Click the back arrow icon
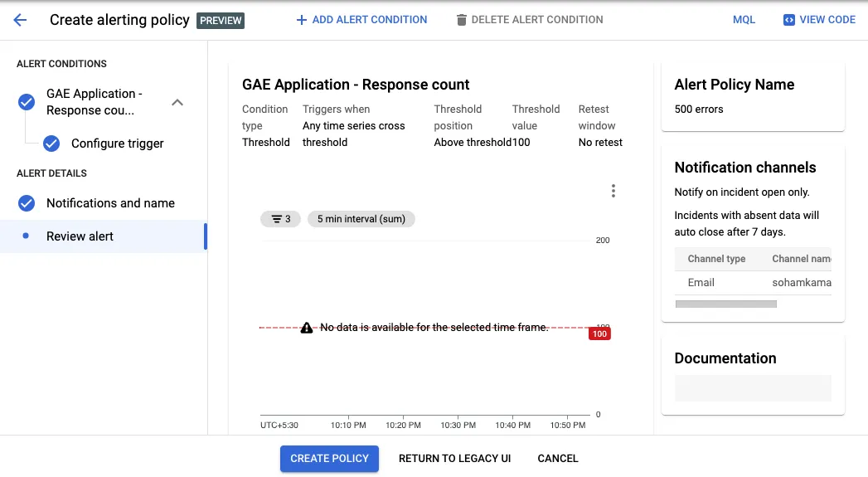The width and height of the screenshot is (868, 477). (20, 20)
